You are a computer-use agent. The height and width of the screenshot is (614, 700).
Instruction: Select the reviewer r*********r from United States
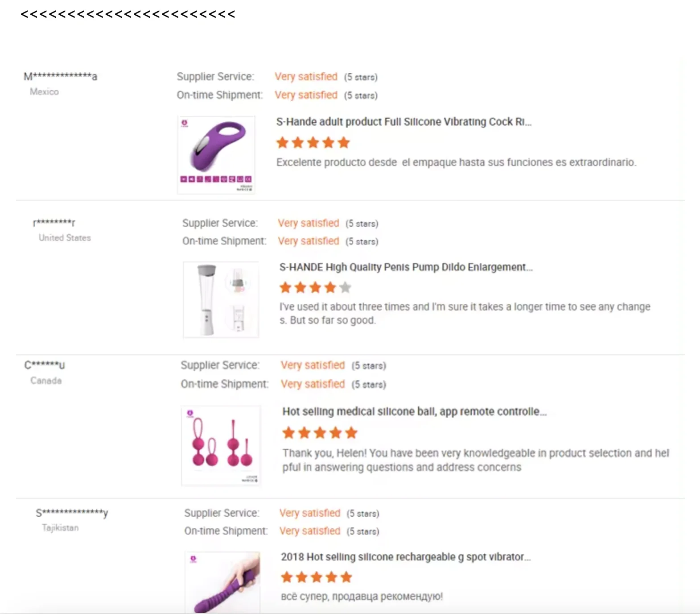[x=54, y=222]
